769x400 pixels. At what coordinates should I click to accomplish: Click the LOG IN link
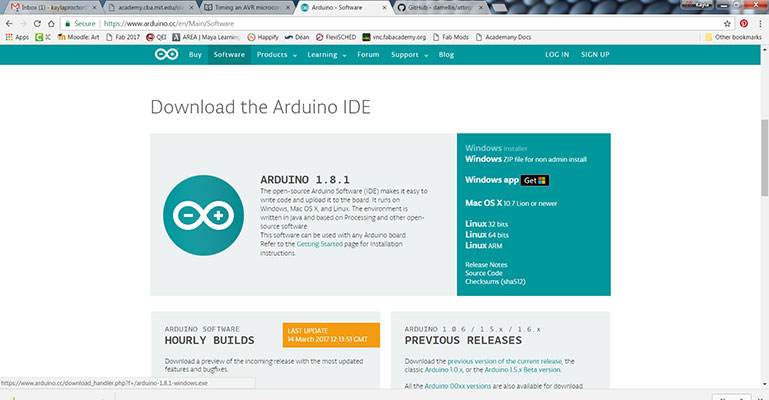coord(557,55)
